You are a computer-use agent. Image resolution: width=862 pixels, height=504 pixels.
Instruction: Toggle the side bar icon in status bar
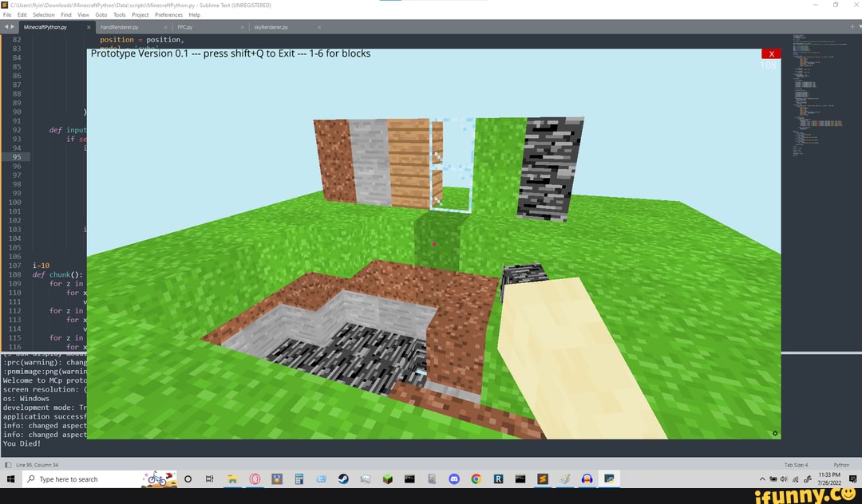(x=8, y=465)
